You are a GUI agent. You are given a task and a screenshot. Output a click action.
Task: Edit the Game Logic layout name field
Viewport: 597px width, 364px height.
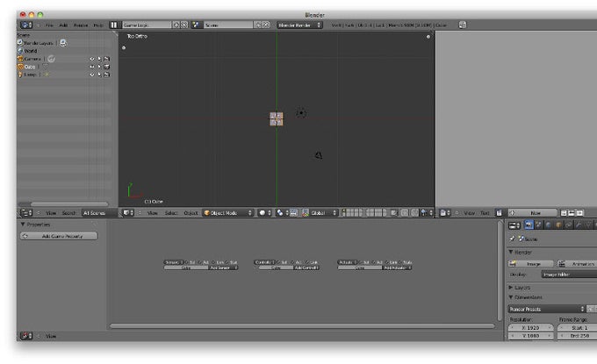[147, 25]
